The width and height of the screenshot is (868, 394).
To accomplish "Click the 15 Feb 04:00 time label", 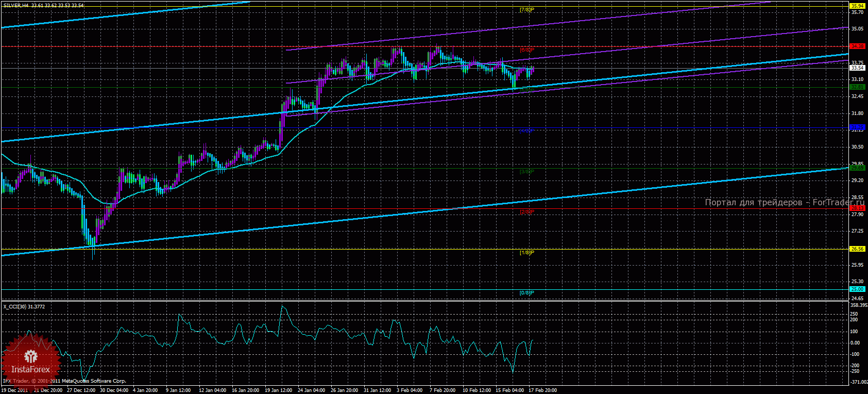I will pos(509,390).
